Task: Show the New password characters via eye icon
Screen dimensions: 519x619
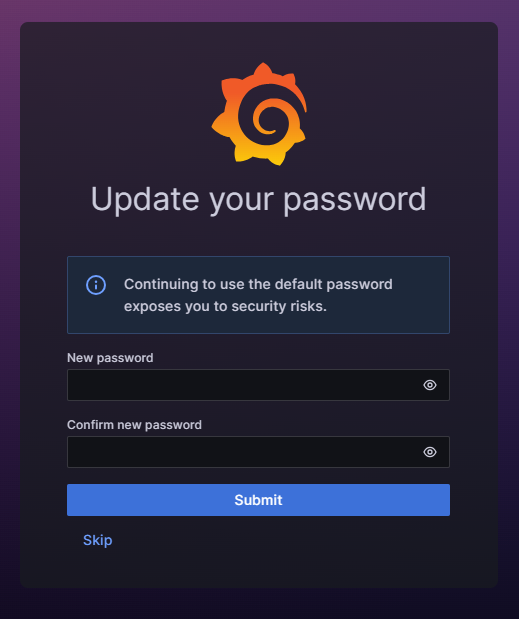Action: click(430, 385)
